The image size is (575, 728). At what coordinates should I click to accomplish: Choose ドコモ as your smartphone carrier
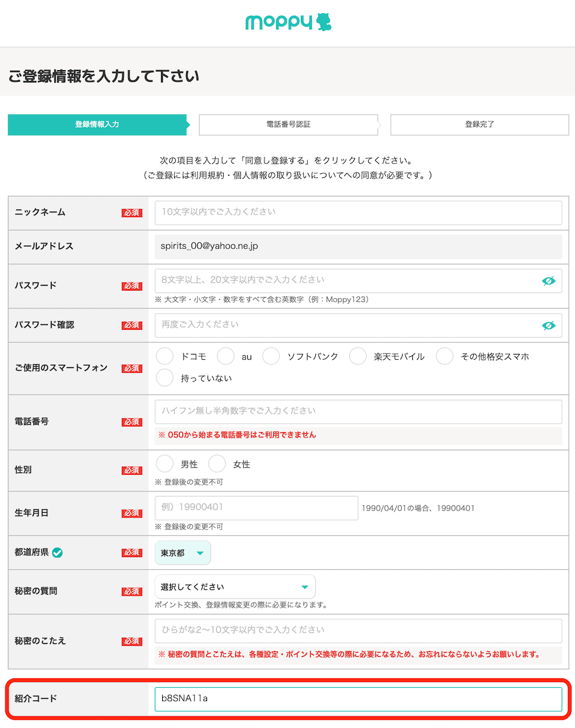(164, 356)
